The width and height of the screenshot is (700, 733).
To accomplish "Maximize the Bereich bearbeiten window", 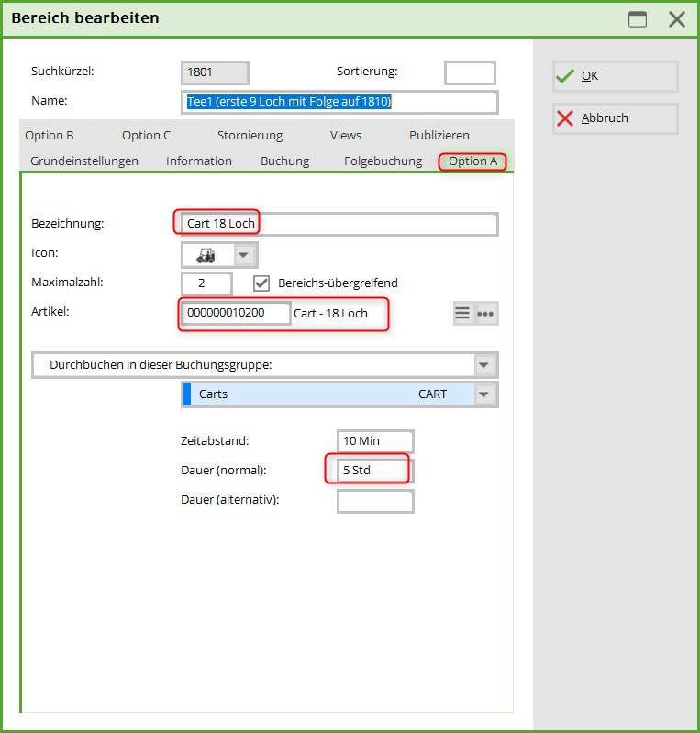I will coord(637,19).
